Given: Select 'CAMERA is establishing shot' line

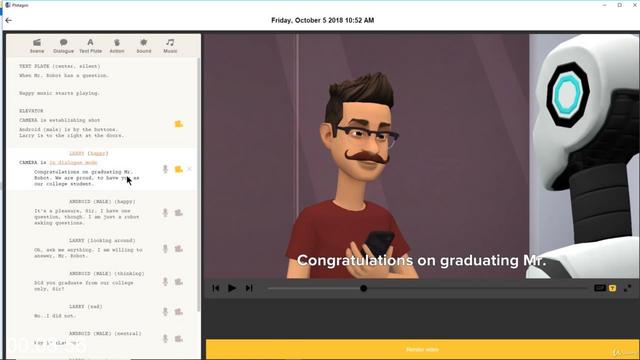Looking at the screenshot, I should [x=60, y=120].
